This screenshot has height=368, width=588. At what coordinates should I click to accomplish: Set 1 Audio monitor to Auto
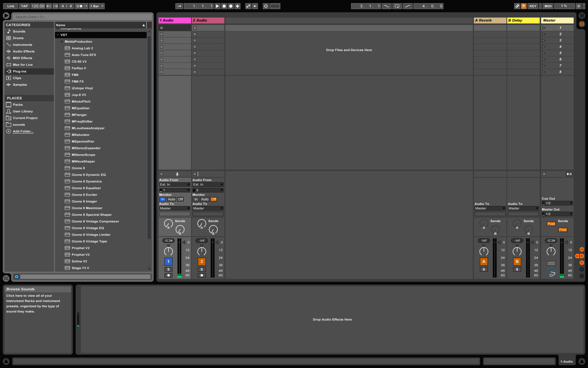171,199
